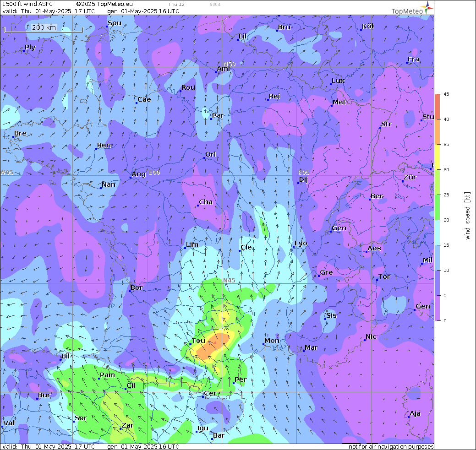Select the 'Par' city label
This screenshot has height=450, width=476.
coord(218,115)
